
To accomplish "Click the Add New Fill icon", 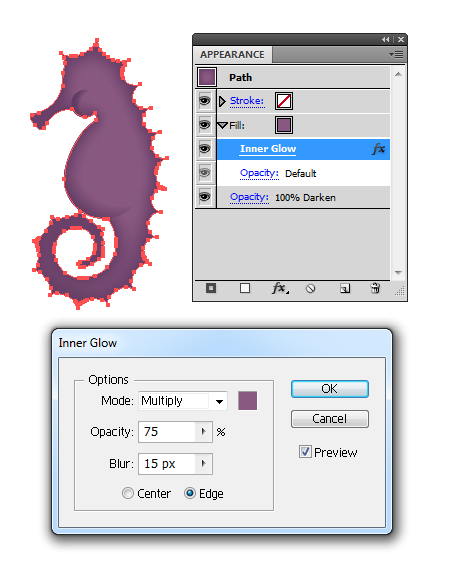I will [x=245, y=288].
